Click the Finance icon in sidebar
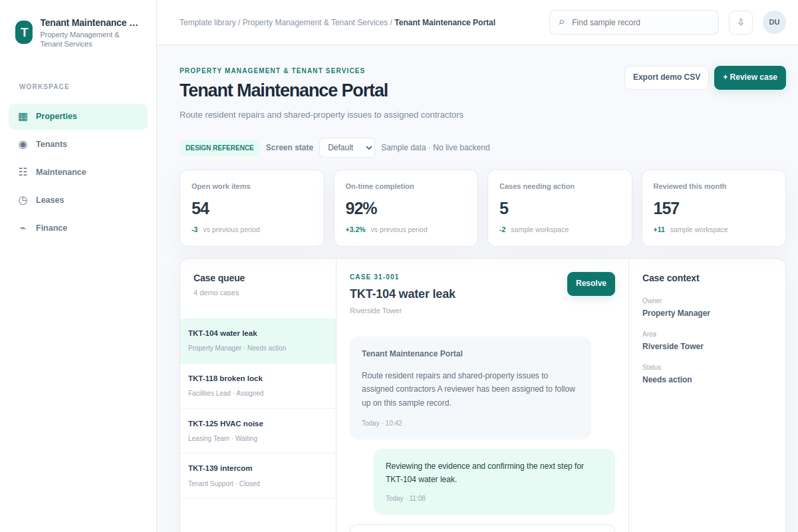 23,228
